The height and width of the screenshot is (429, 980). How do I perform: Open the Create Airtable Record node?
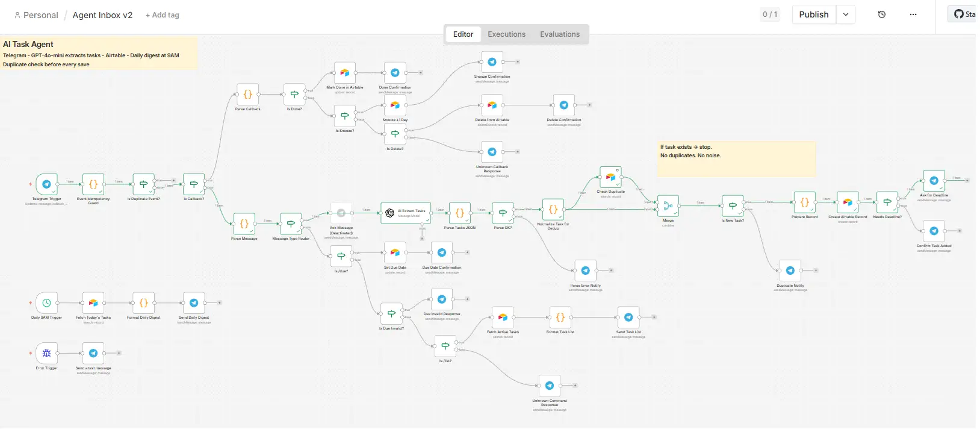(x=848, y=202)
